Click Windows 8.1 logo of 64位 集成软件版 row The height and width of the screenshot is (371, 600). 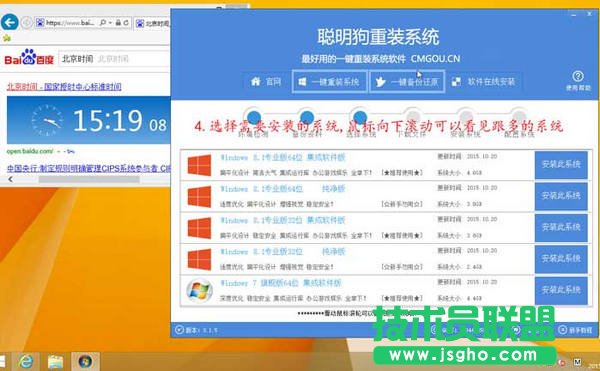click(x=199, y=165)
